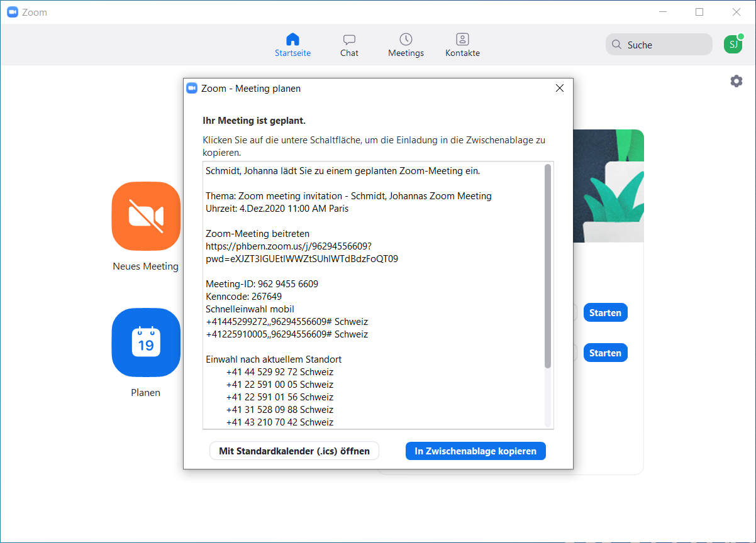Viewport: 756px width, 543px height.
Task: Click the search magnifier icon
Action: coord(616,45)
